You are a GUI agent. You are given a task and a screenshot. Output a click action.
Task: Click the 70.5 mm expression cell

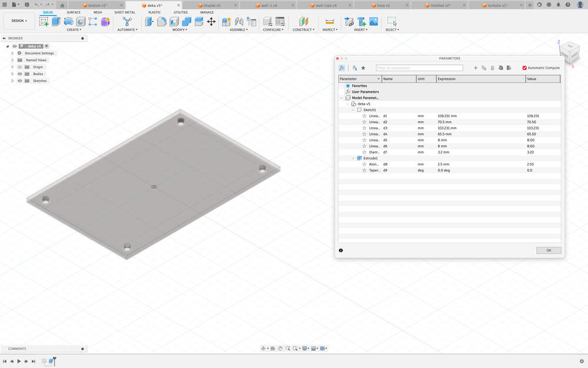pos(481,122)
